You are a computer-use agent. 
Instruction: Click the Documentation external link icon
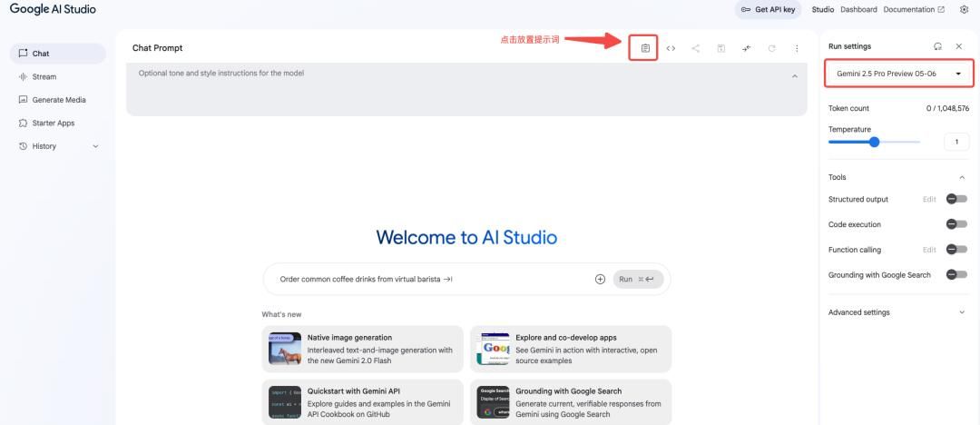[941, 9]
